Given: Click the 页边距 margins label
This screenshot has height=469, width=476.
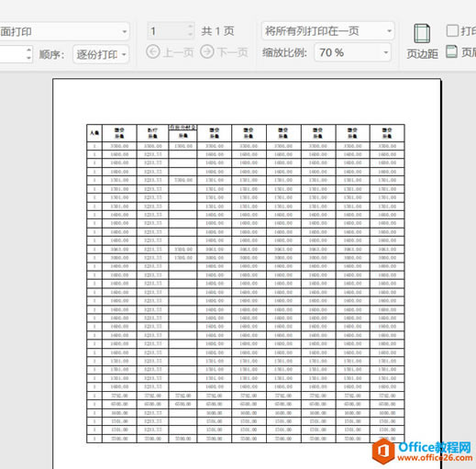Looking at the screenshot, I should [422, 54].
